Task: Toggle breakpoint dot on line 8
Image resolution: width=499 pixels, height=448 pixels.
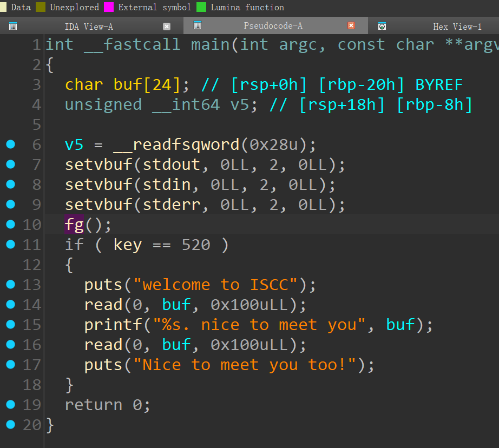Action: pos(10,184)
